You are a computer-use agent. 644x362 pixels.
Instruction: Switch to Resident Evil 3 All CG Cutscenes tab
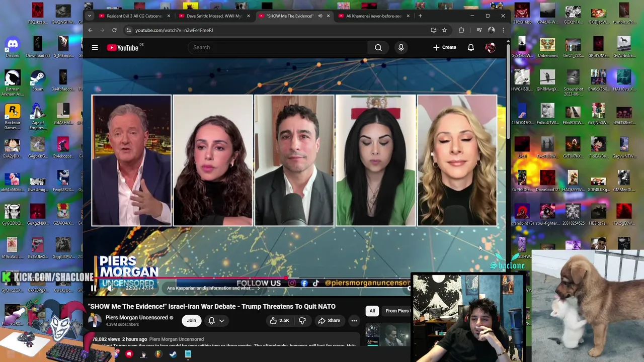coord(134,16)
